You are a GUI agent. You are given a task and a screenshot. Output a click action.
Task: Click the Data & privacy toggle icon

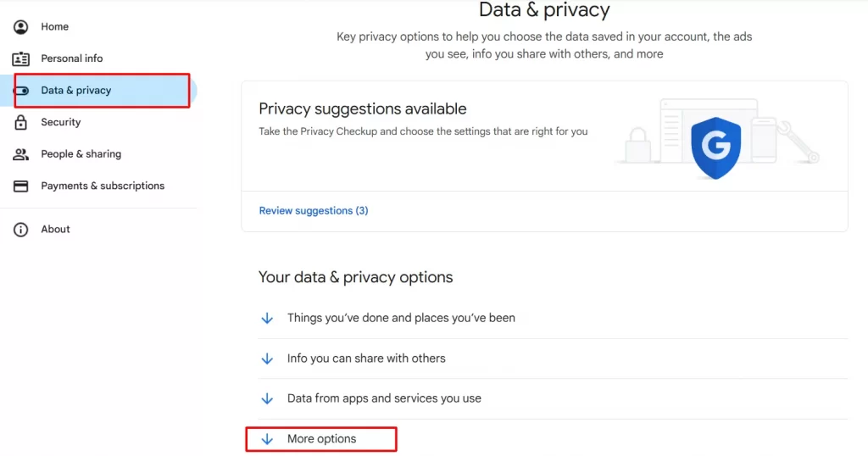pos(21,90)
